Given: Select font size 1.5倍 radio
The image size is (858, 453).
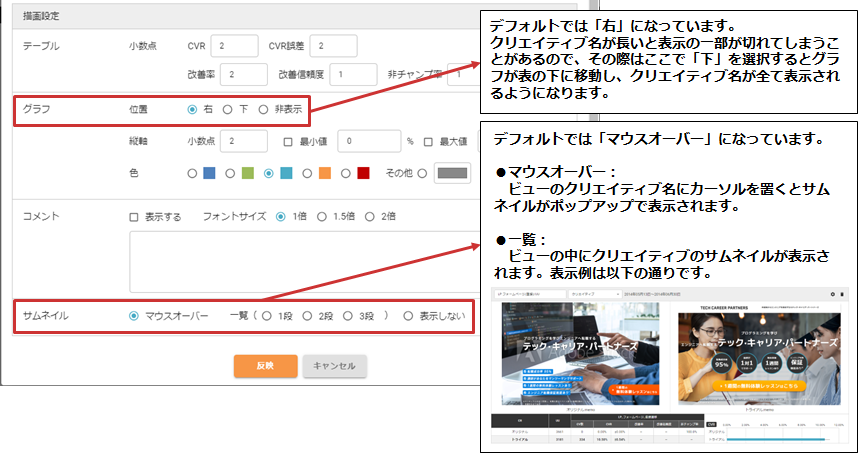Looking at the screenshot, I should coord(322,217).
